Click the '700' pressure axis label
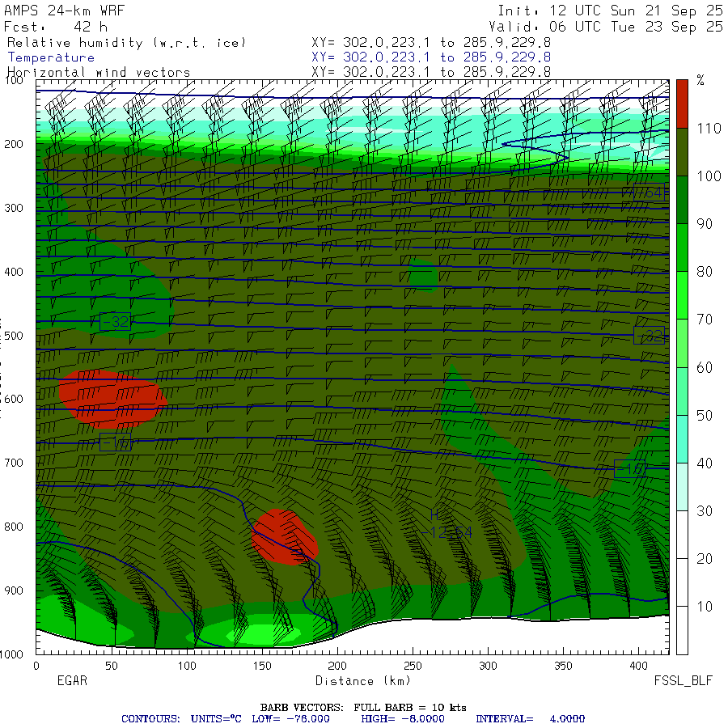This screenshot has width=728, height=728. click(14, 463)
